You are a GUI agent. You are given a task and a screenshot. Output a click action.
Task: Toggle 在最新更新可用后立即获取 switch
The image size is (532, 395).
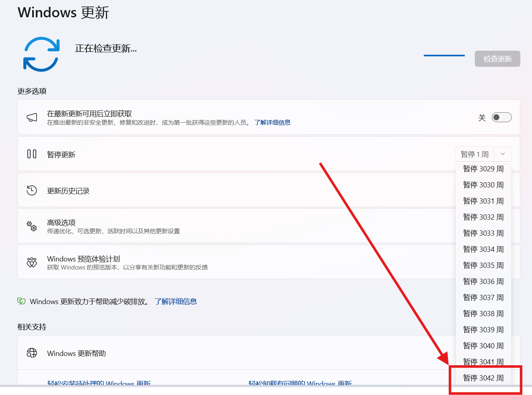coord(501,117)
